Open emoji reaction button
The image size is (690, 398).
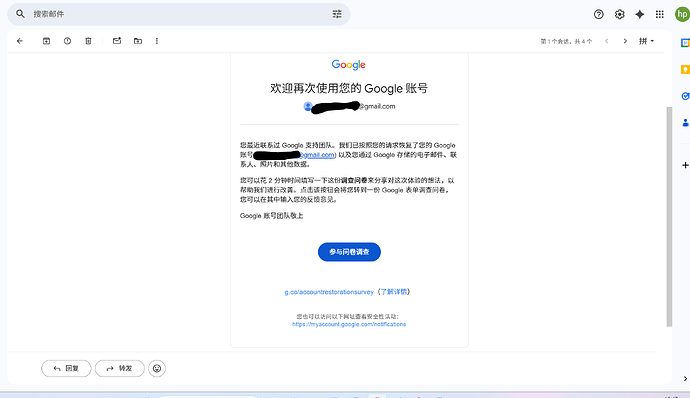coord(157,369)
